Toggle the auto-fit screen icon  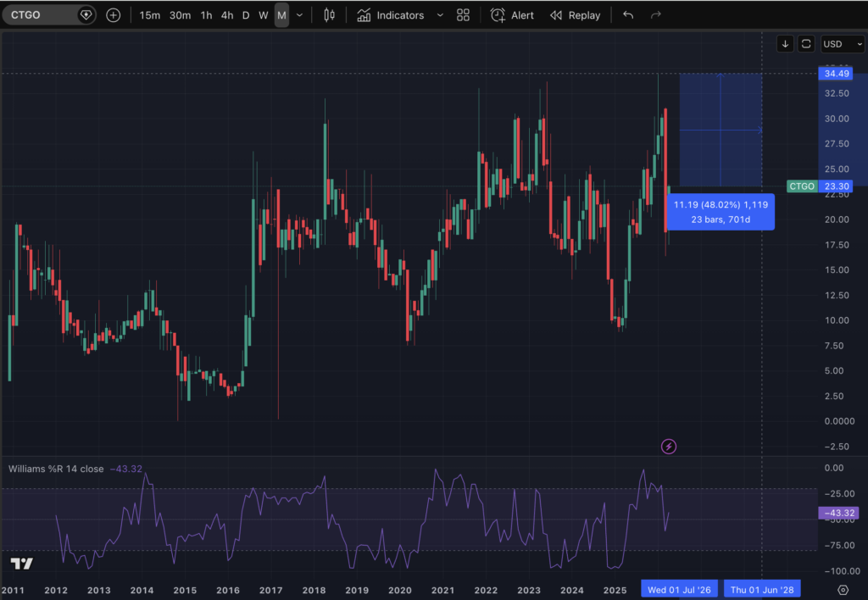pyautogui.click(x=806, y=44)
